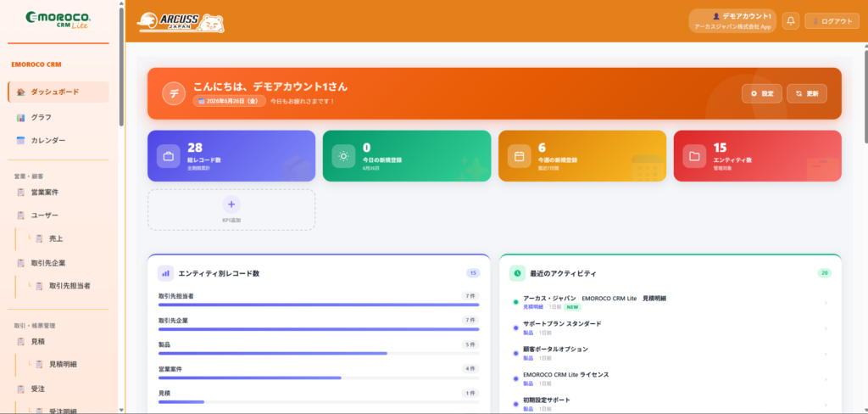Click the 更新 refresh button
Image resolution: width=868 pixels, height=414 pixels.
pyautogui.click(x=807, y=93)
